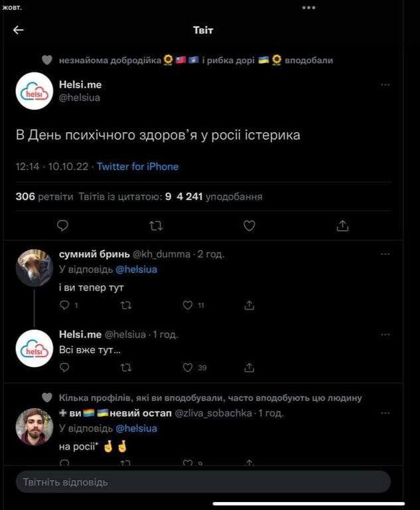
Task: Open the three-dot menu at top
Action: click(x=309, y=8)
